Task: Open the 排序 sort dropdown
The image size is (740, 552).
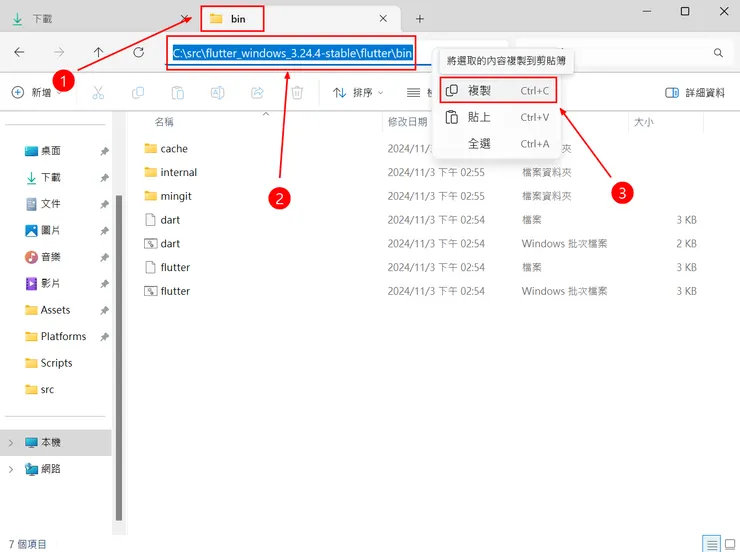Action: click(358, 92)
